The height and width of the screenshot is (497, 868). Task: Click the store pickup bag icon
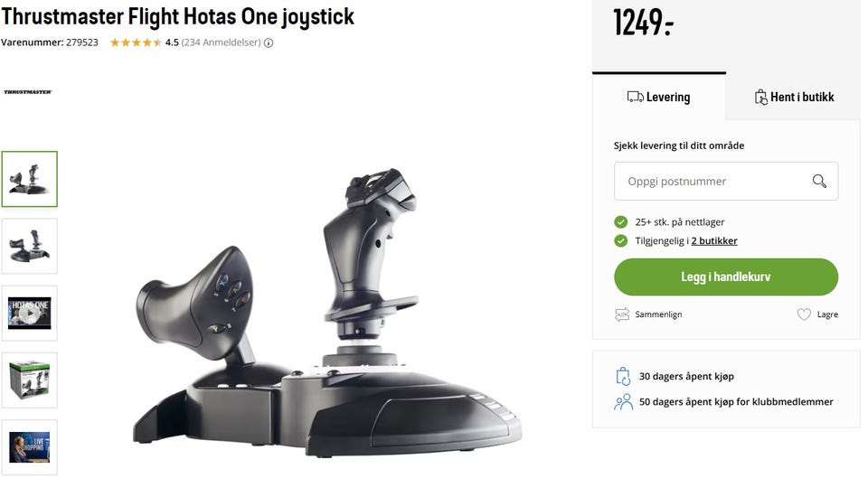(760, 97)
